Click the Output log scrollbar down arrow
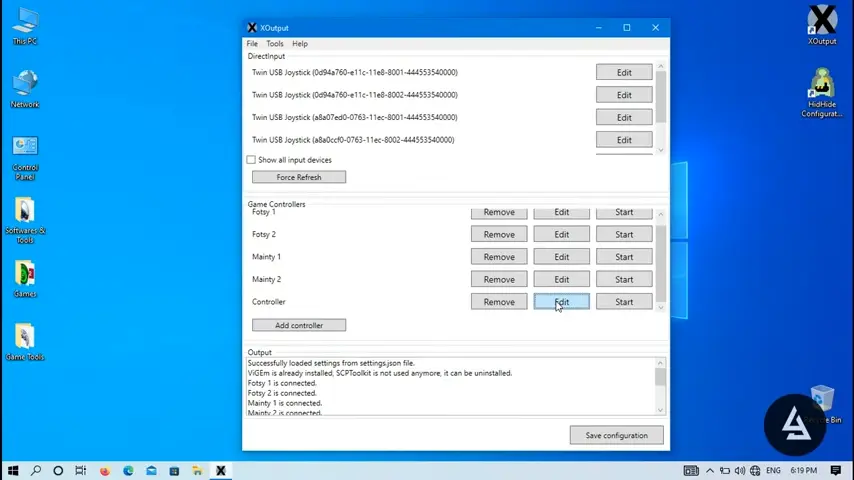 660,410
